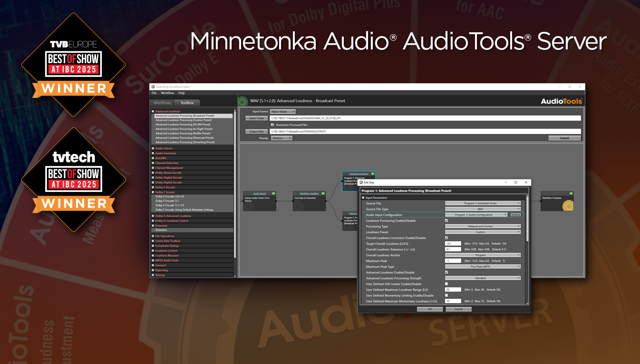Click Cancel in Edit Step dialog

(458, 309)
